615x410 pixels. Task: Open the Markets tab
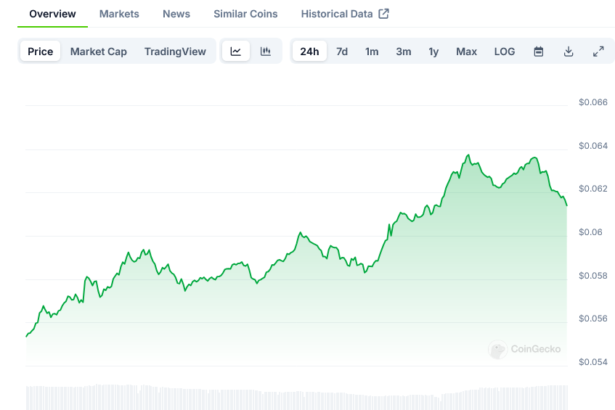[x=119, y=14]
